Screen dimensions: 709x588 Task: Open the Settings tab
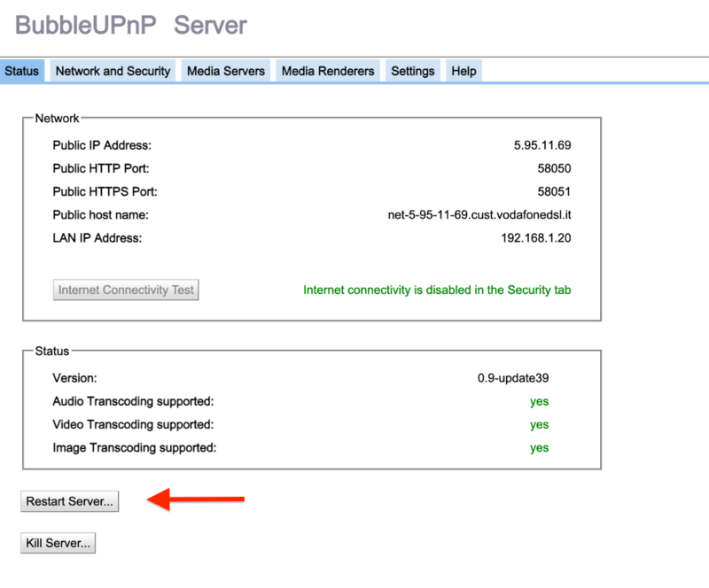point(412,71)
